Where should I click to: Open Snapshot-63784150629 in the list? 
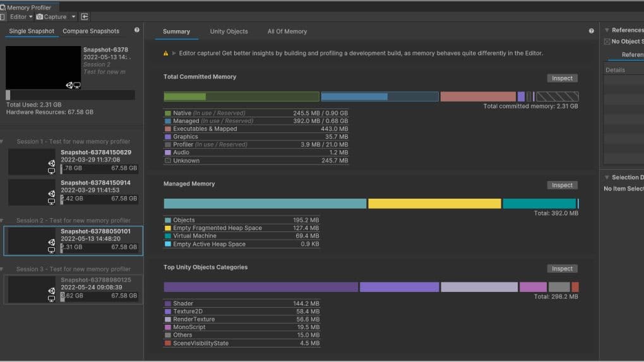(73, 161)
